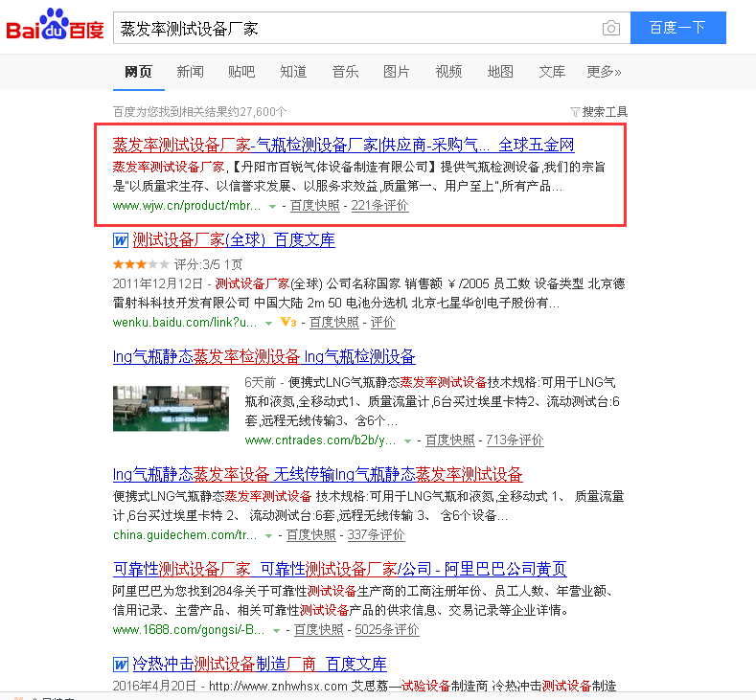The width and height of the screenshot is (756, 700).
Task: Switch to the 文库 tab
Action: click(552, 72)
